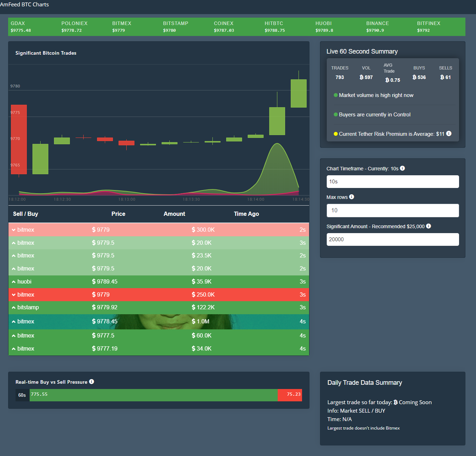Click the dollar sign before price 9789.45
This screenshot has width=476, height=456.
(x=94, y=281)
